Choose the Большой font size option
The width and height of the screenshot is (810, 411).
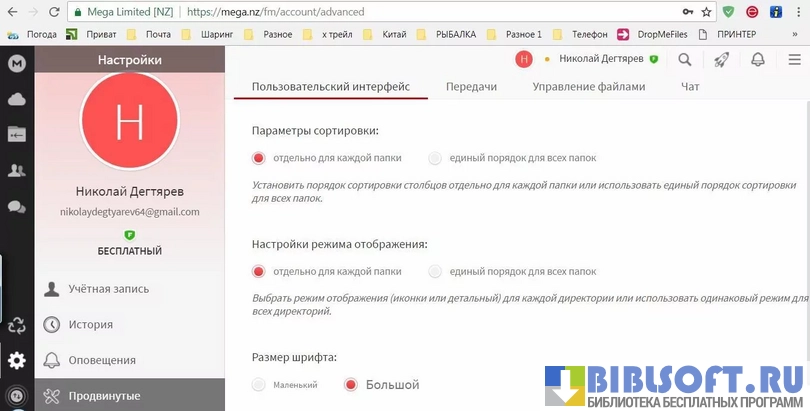(x=350, y=385)
